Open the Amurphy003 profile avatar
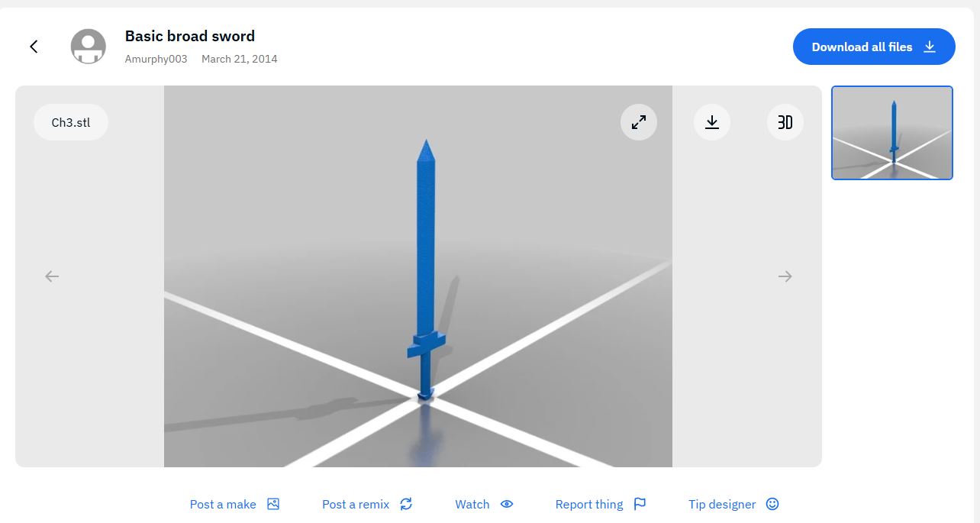The image size is (980, 523). 89,47
